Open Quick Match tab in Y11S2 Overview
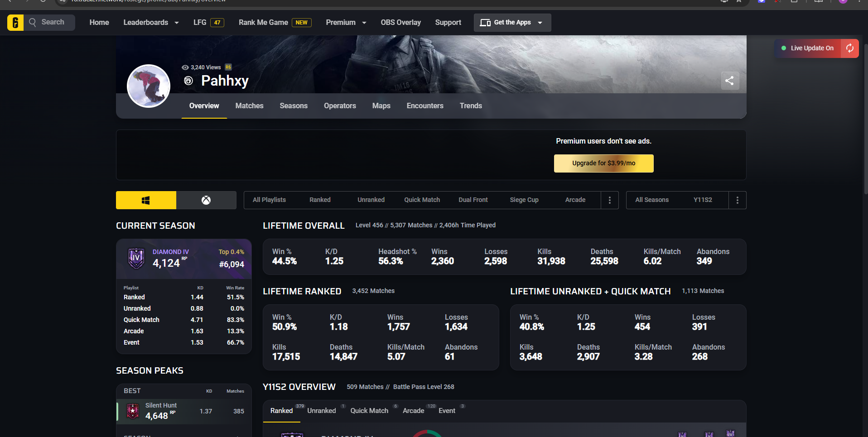The height and width of the screenshot is (437, 868). [x=370, y=411]
